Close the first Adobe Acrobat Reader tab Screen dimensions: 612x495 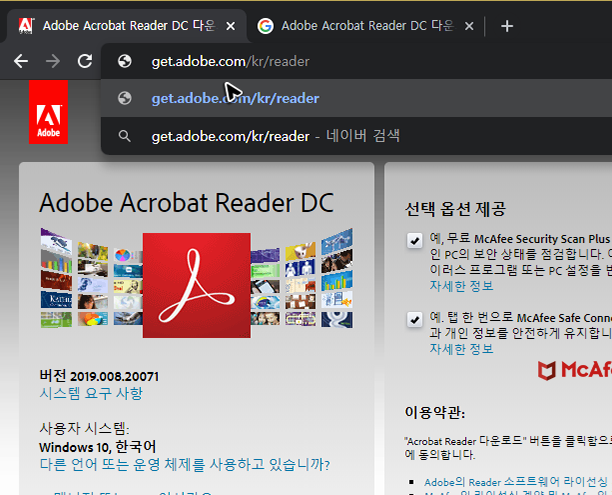(x=231, y=26)
